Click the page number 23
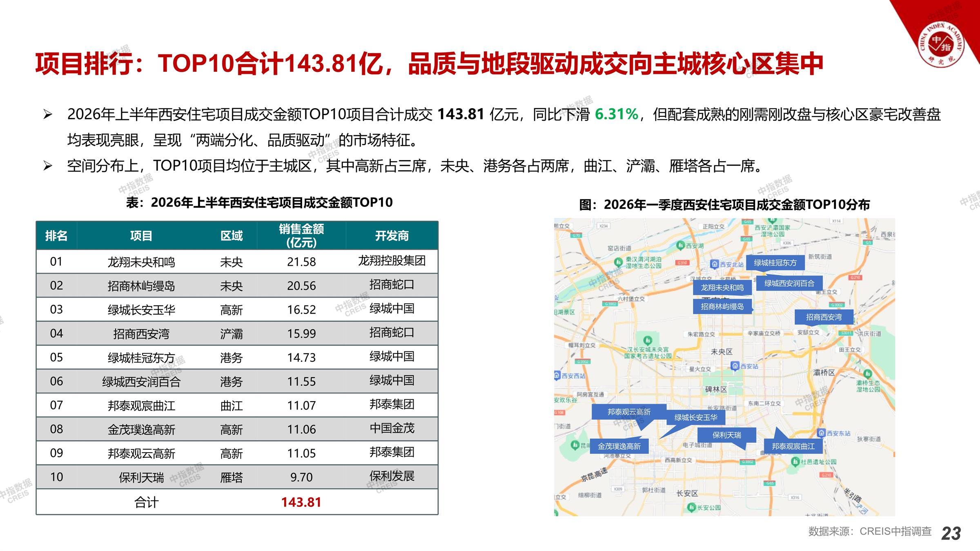 pyautogui.click(x=951, y=533)
